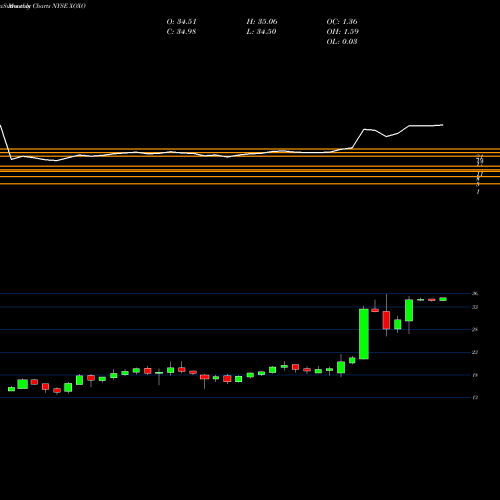
Task: Click the 'Charts NYSE XOXO' title text
Action: click(x=59, y=6)
